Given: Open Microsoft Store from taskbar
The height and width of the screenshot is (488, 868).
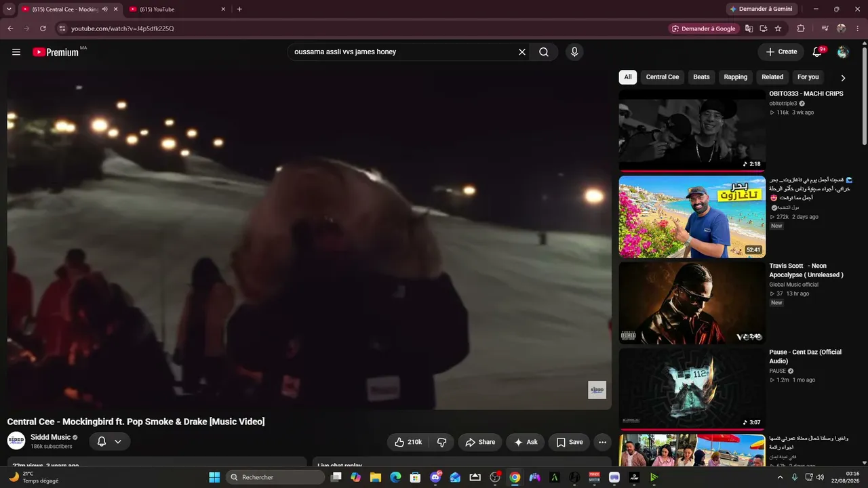Looking at the screenshot, I should click(x=415, y=477).
